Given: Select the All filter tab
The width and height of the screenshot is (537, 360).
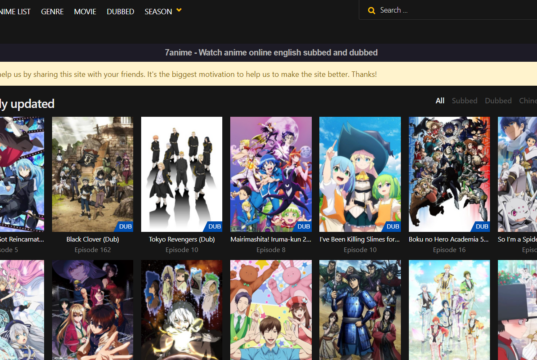Looking at the screenshot, I should (x=440, y=101).
